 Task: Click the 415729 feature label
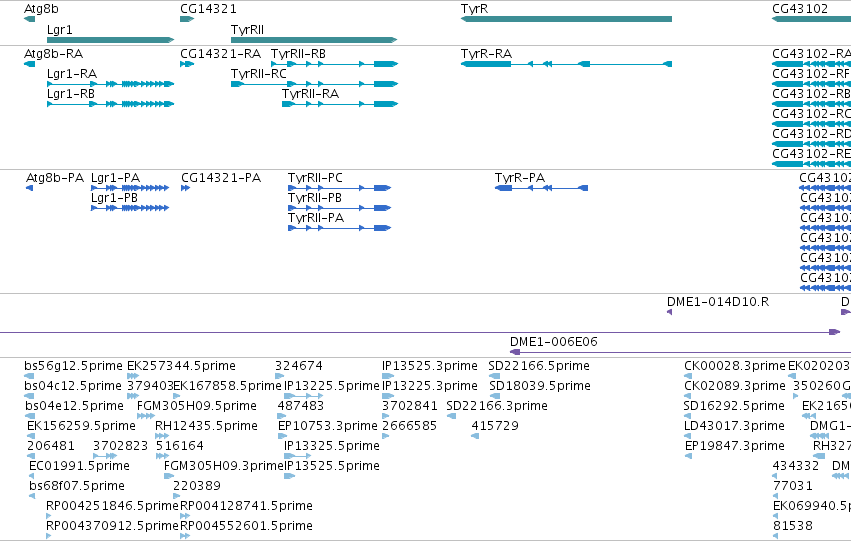(495, 426)
